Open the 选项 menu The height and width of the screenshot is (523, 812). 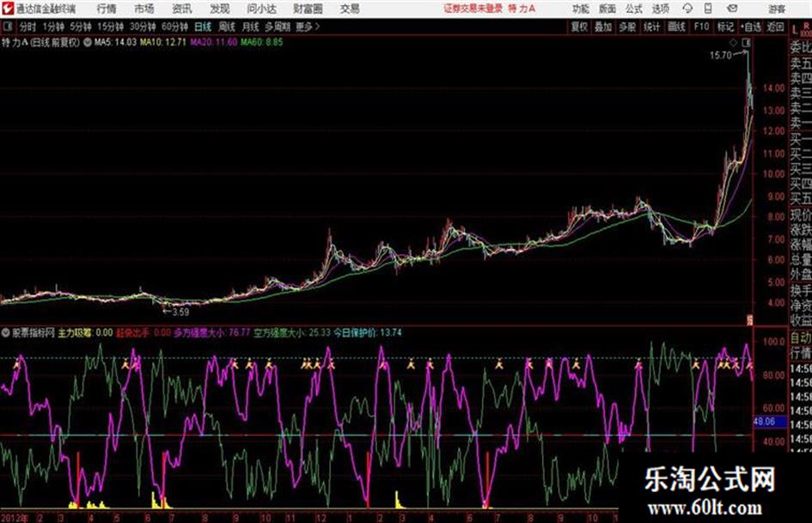pyautogui.click(x=660, y=9)
